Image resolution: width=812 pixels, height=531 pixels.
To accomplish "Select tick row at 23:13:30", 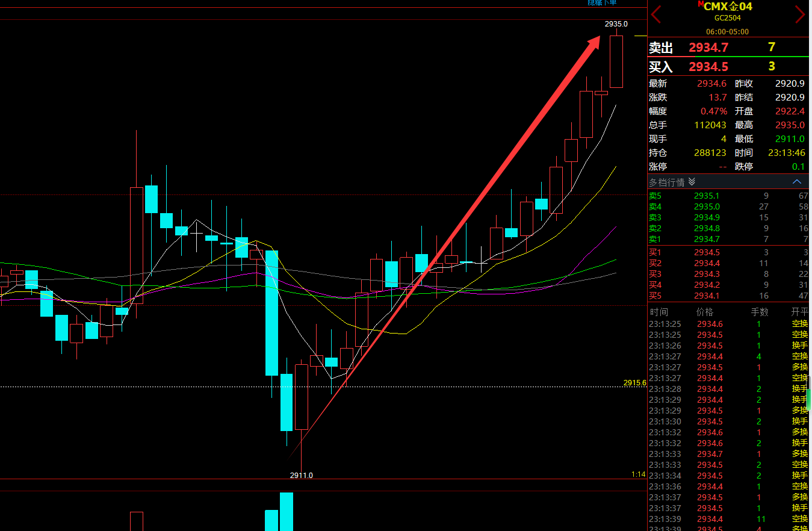I will [728, 421].
